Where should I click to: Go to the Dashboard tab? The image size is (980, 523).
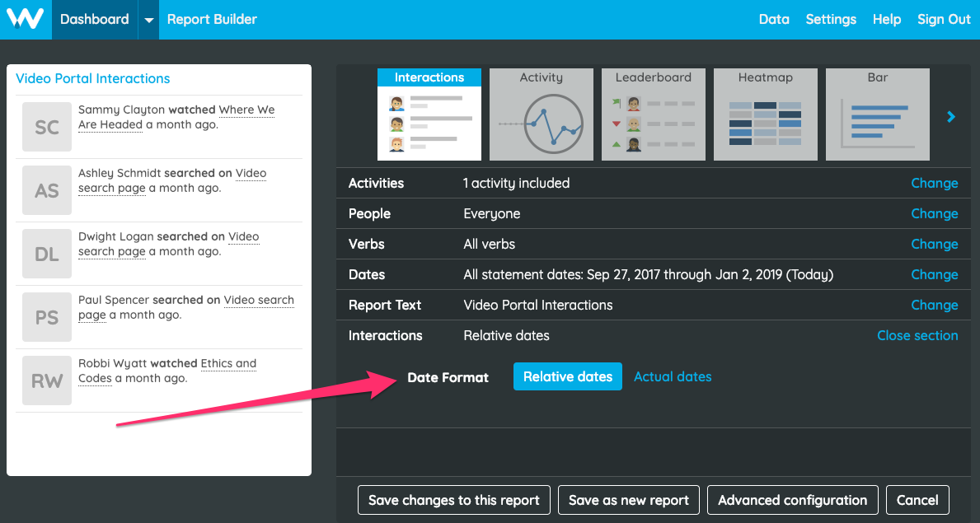(x=95, y=20)
